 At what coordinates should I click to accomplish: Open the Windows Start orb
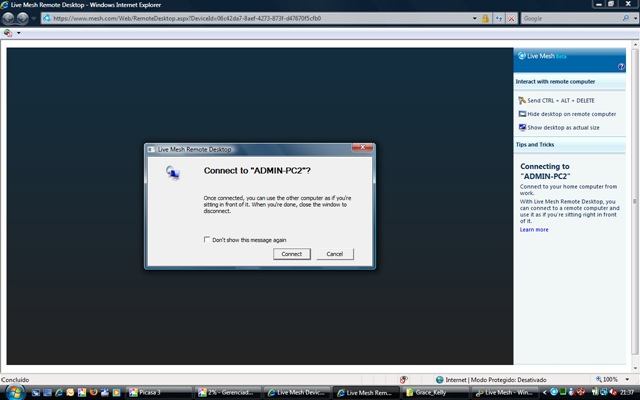[x=12, y=392]
